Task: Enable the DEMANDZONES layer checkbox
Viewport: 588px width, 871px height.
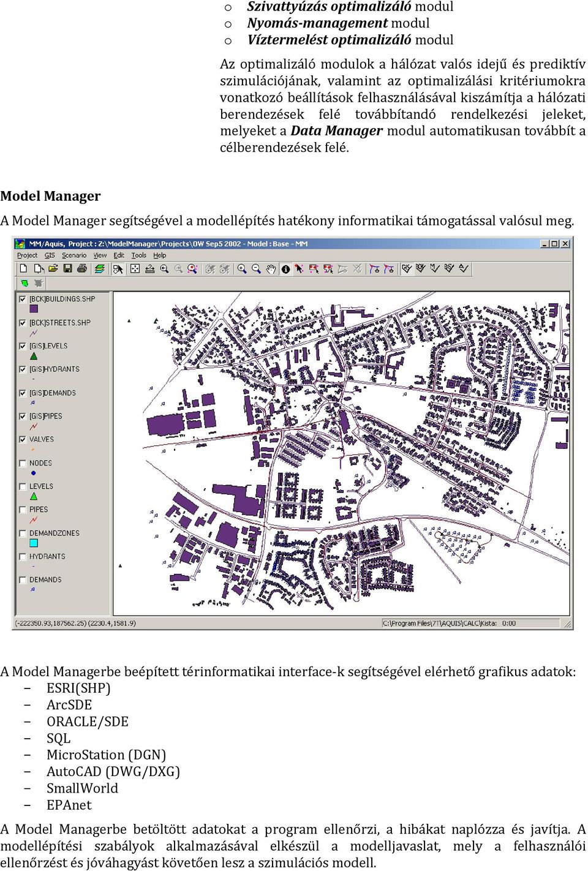Action: (x=23, y=534)
